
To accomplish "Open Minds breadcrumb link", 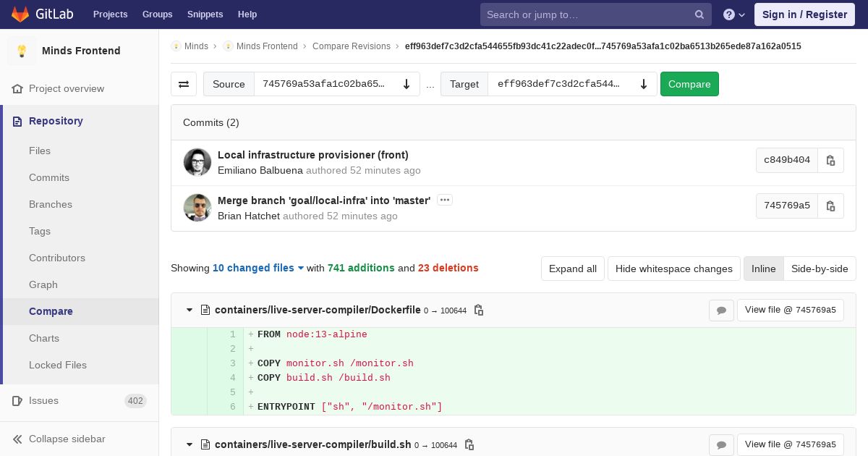I will pyautogui.click(x=196, y=46).
